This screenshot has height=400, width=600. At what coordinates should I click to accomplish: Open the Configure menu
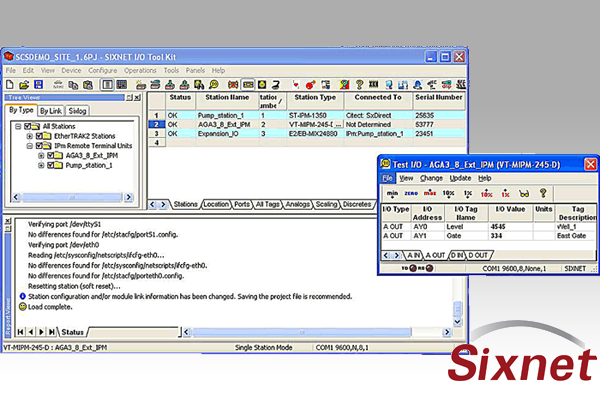tap(103, 70)
